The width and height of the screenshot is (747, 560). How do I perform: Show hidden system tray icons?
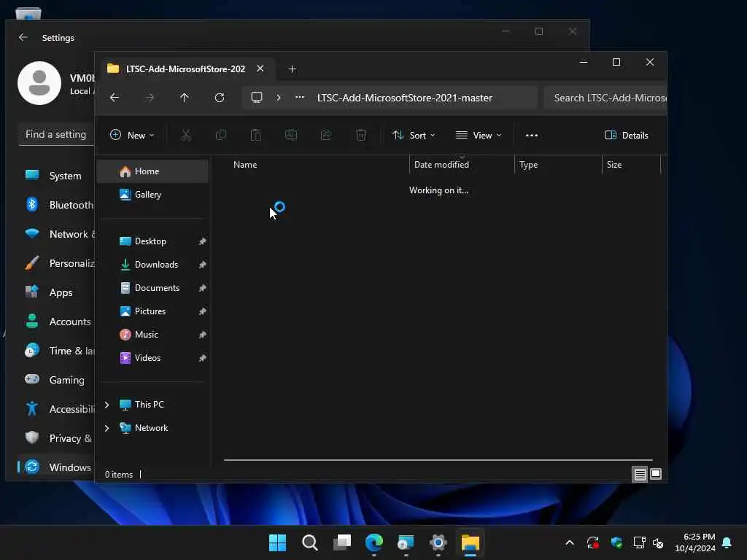(x=570, y=542)
